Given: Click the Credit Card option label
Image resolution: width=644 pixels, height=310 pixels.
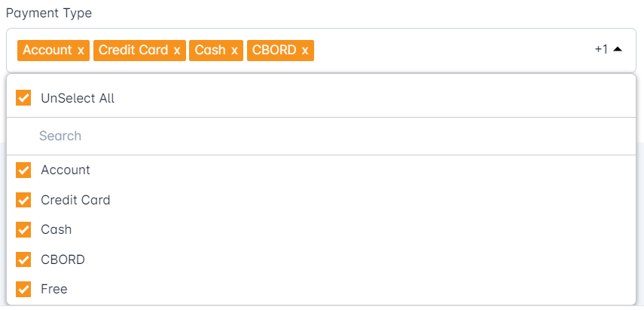Looking at the screenshot, I should pyautogui.click(x=75, y=200).
